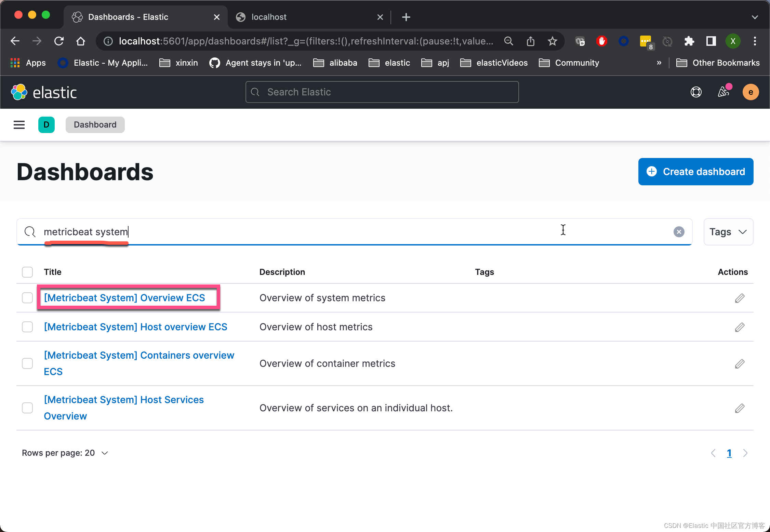Open the Kibana hamburger navigation menu
This screenshot has height=532, width=770.
[x=19, y=125]
